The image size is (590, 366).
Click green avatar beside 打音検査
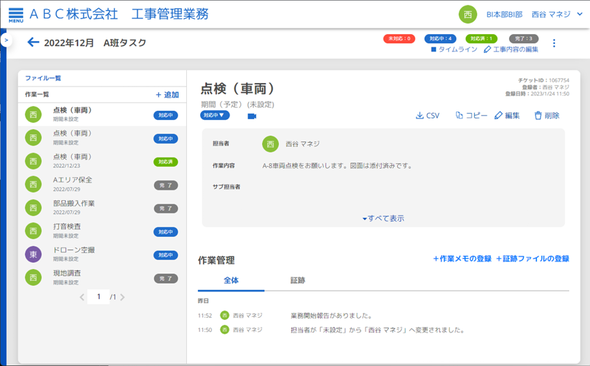33,231
